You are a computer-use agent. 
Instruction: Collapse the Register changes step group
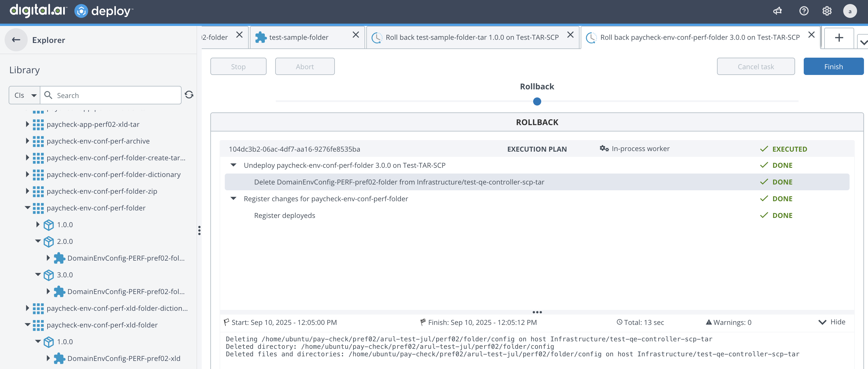pos(233,199)
